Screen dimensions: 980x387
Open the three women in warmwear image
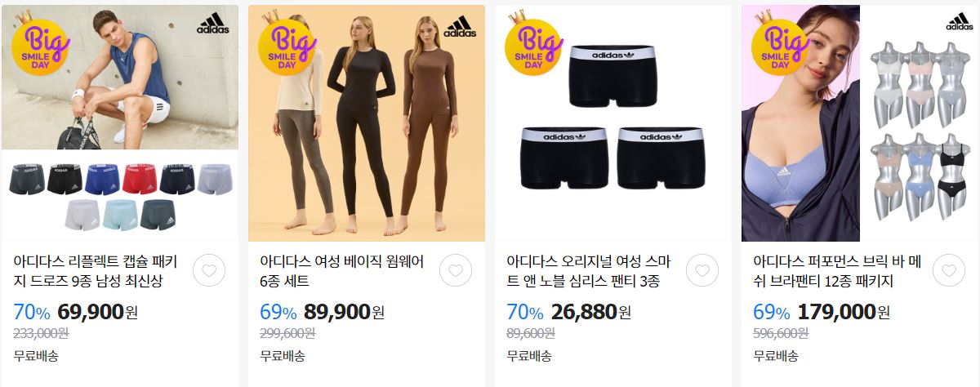click(x=367, y=123)
